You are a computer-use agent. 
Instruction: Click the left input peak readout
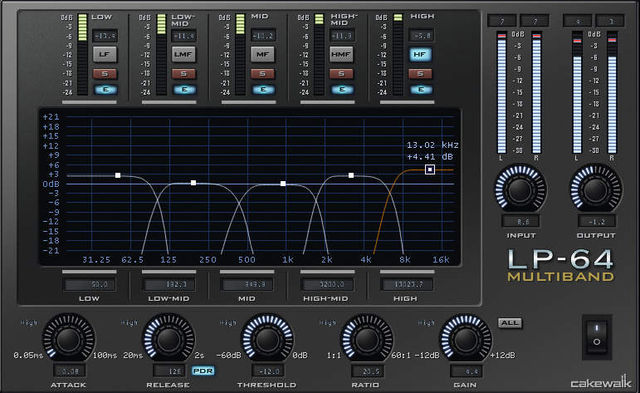[x=502, y=21]
